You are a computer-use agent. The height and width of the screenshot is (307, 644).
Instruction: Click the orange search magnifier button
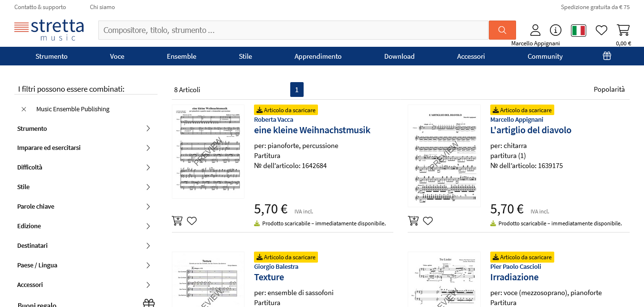point(502,30)
